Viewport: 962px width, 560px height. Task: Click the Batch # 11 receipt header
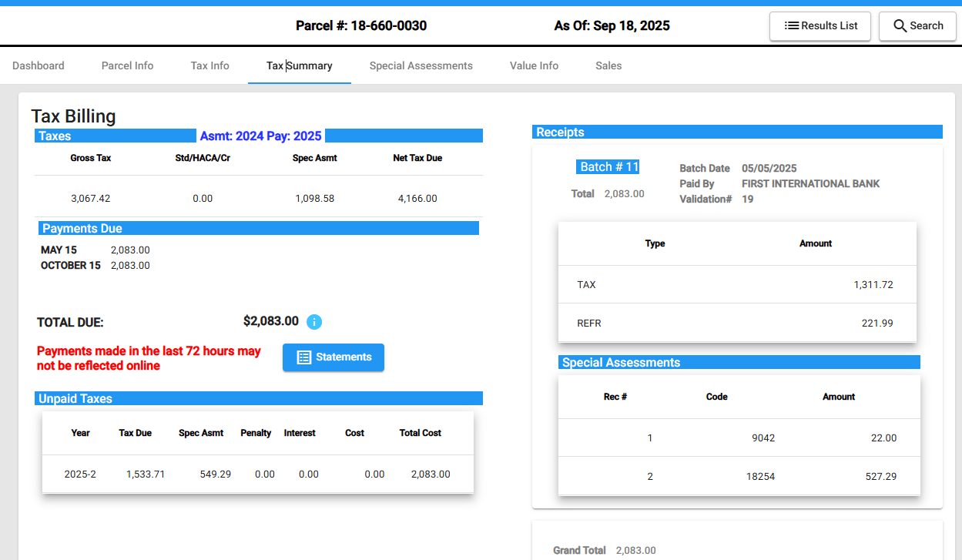608,167
